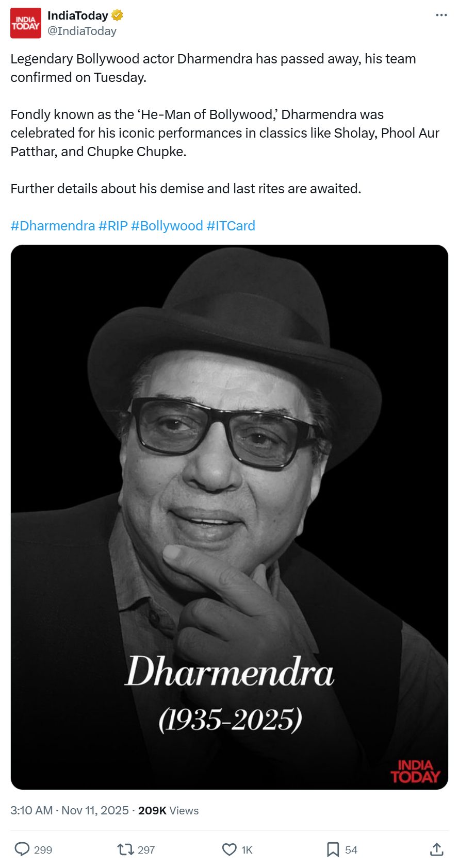This screenshot has height=868, width=458.
Task: Click the 3:10 AM Nov 11 timestamp
Action: tap(70, 810)
